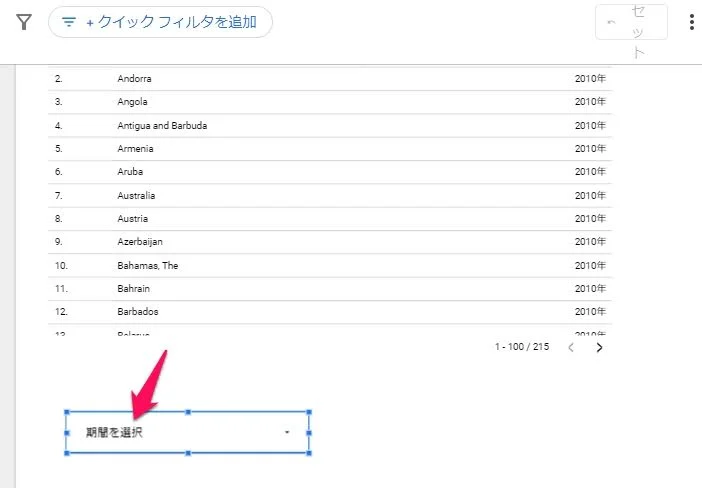
Task: Click 2010年 in the Australia row
Action: (x=590, y=196)
